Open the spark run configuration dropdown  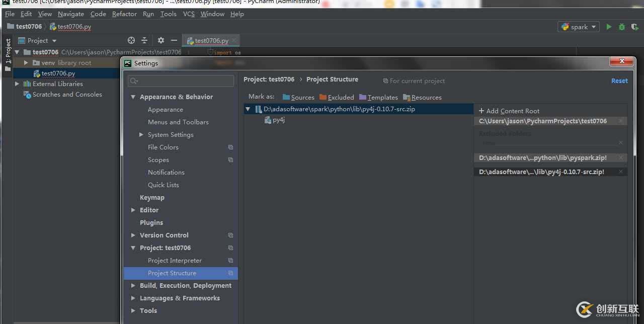click(x=579, y=27)
